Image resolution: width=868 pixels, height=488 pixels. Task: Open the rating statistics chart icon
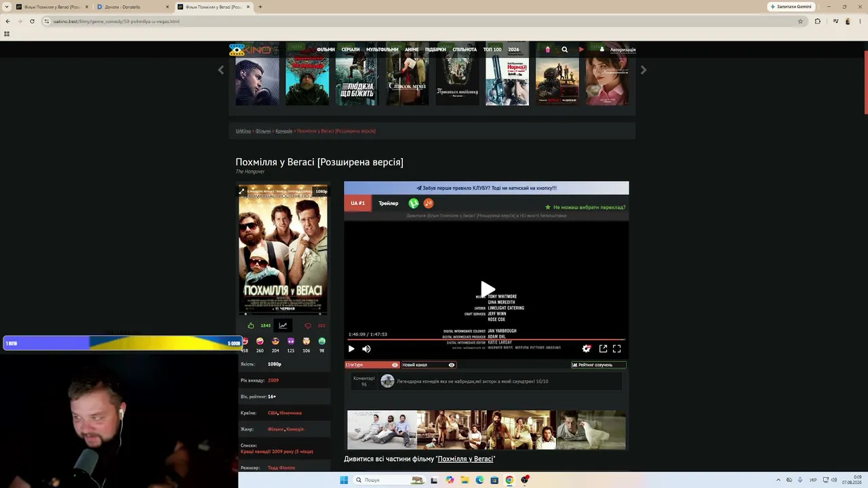(x=283, y=325)
